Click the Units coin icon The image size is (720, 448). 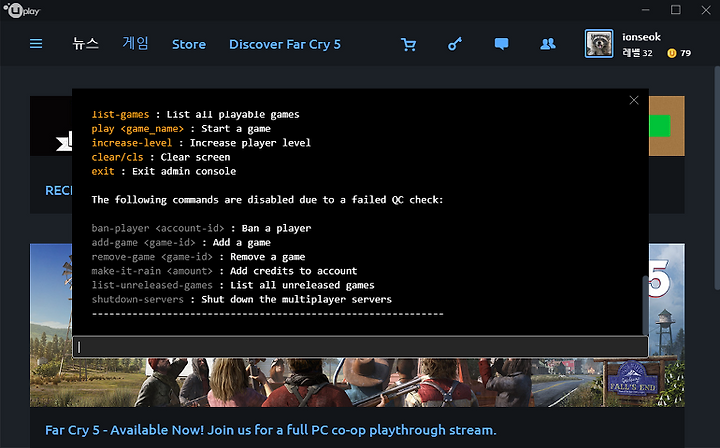671,53
